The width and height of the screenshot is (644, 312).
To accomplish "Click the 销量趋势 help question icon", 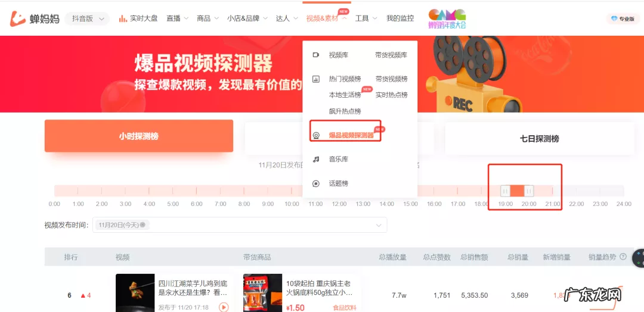I will pos(623,257).
